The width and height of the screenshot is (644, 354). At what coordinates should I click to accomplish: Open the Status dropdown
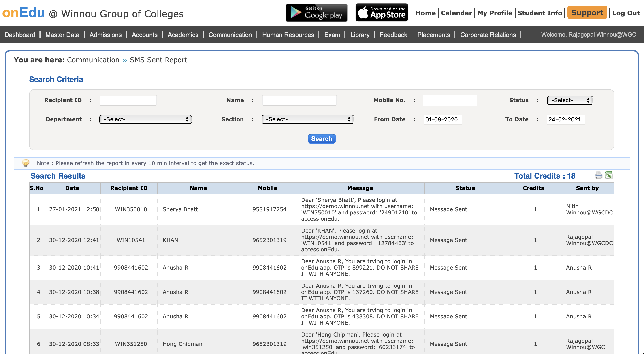pos(570,100)
